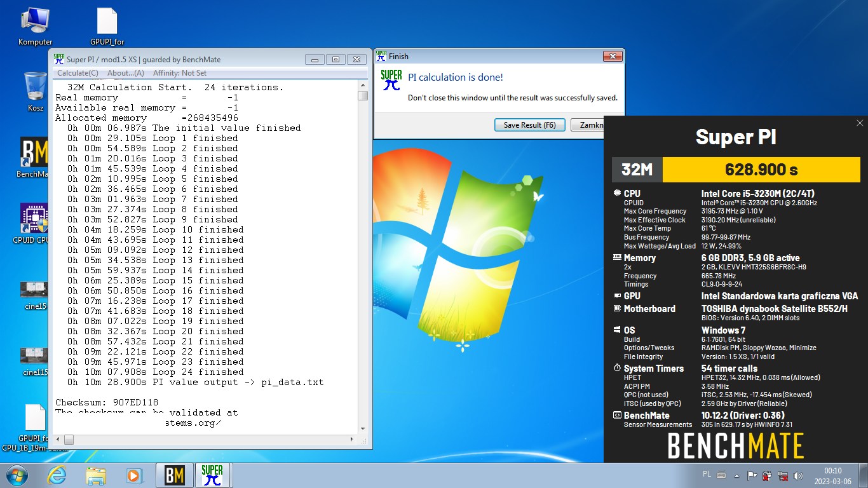Open the volume speaker tray icon
This screenshot has width=868, height=488.
tap(799, 475)
